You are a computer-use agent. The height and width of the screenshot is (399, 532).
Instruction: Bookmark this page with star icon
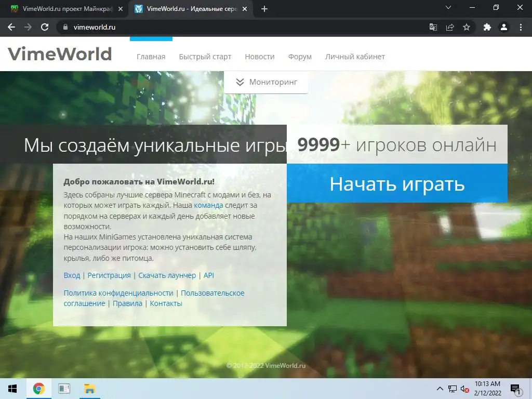tap(467, 27)
